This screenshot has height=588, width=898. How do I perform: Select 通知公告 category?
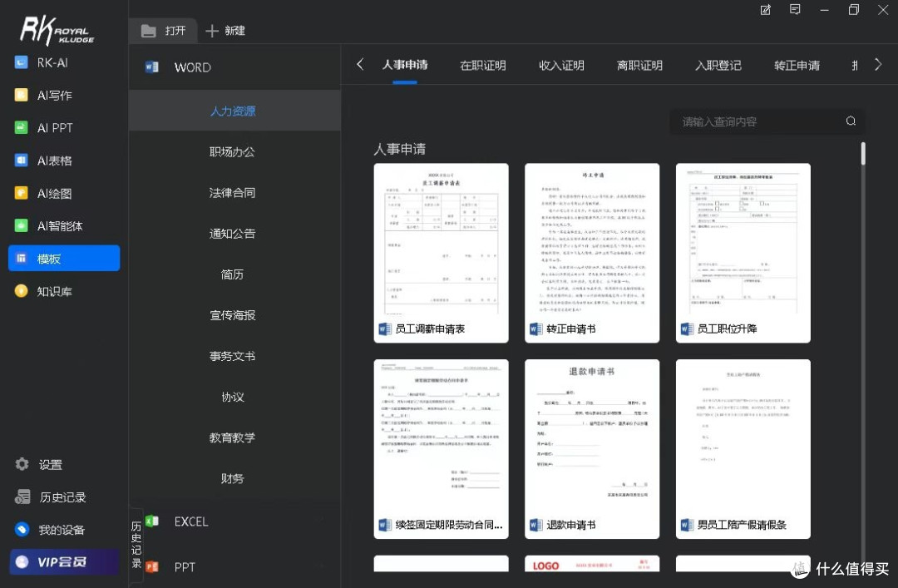pos(232,233)
